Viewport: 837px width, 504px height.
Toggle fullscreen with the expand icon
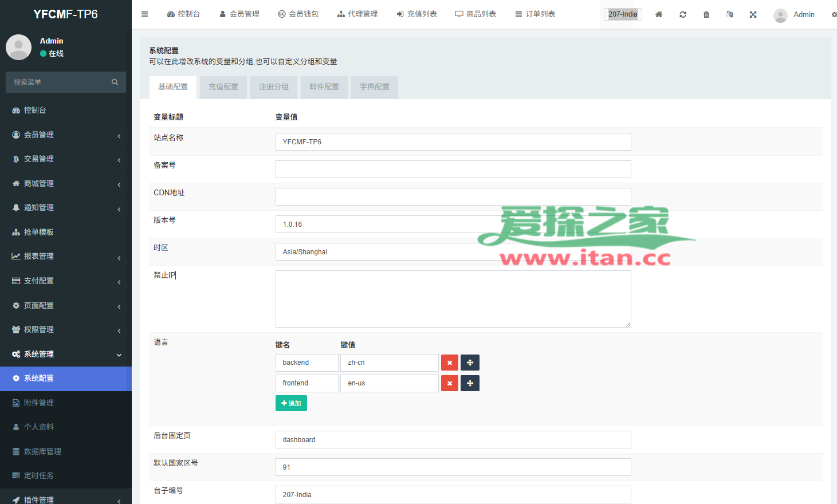753,14
